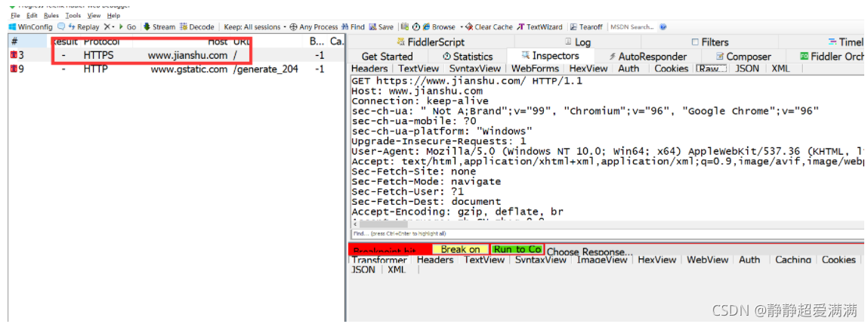Click Find in the toolbar
The height and width of the screenshot is (324, 868).
pos(354,26)
